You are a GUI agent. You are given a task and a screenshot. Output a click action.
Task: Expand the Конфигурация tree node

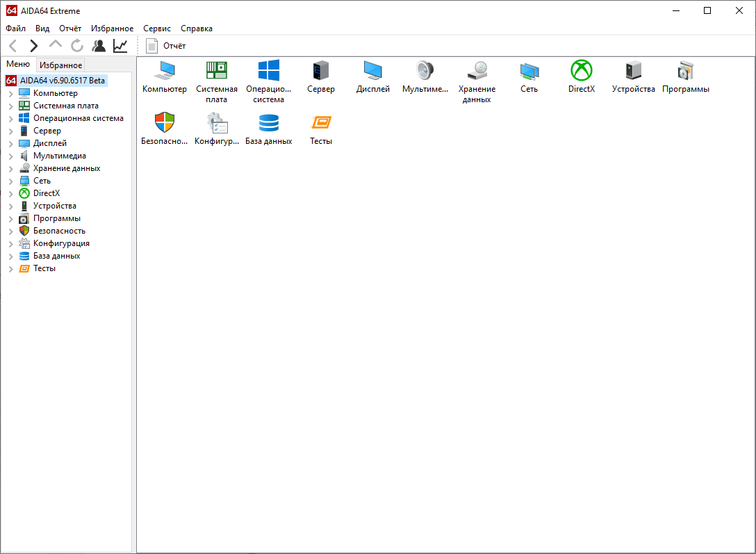pos(10,243)
